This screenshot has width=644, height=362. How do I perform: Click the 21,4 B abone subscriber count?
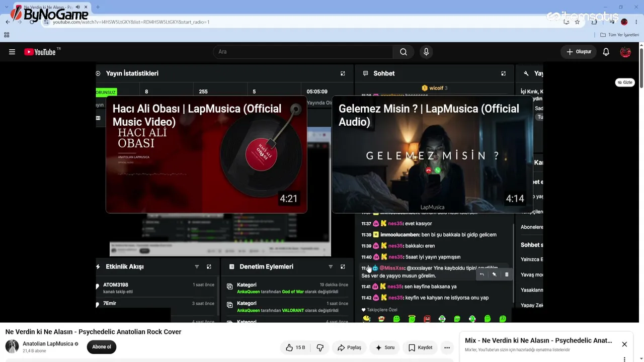[34, 351]
